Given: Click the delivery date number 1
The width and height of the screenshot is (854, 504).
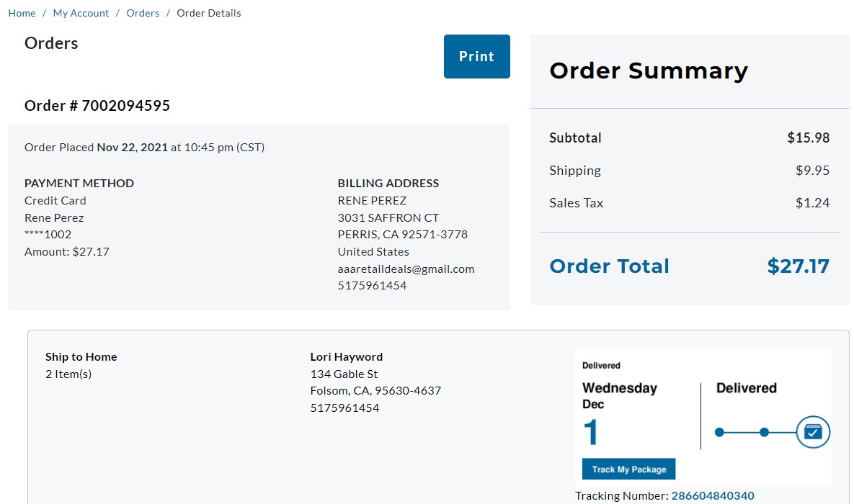Looking at the screenshot, I should 591,433.
